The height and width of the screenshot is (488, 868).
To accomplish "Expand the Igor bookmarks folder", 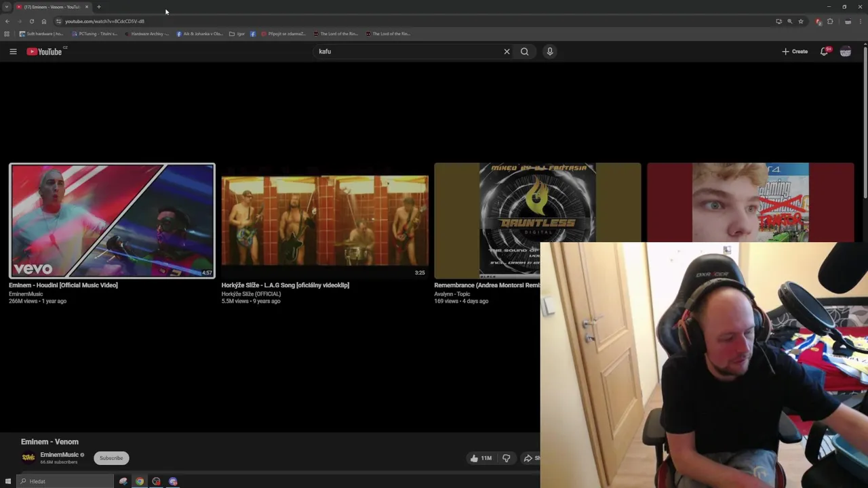I will 237,34.
